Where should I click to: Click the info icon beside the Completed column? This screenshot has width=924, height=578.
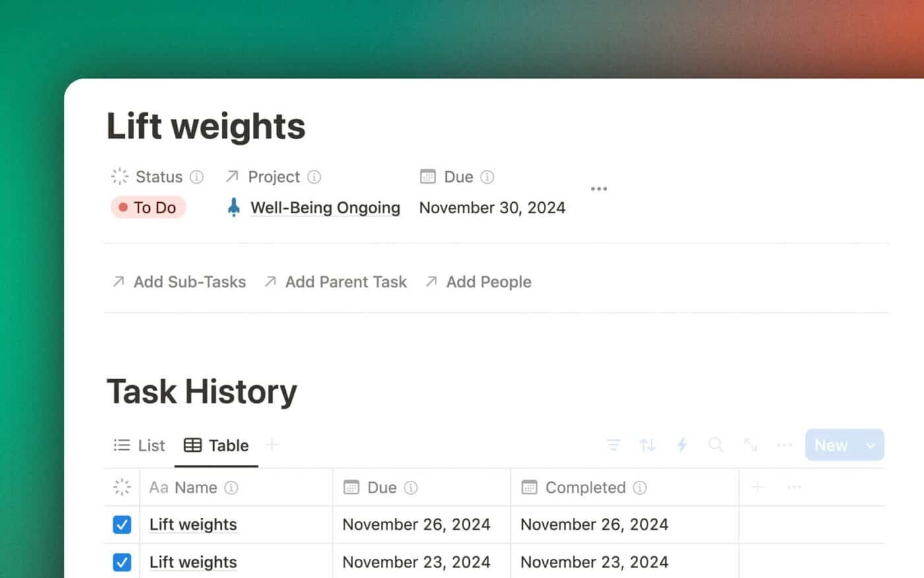640,488
